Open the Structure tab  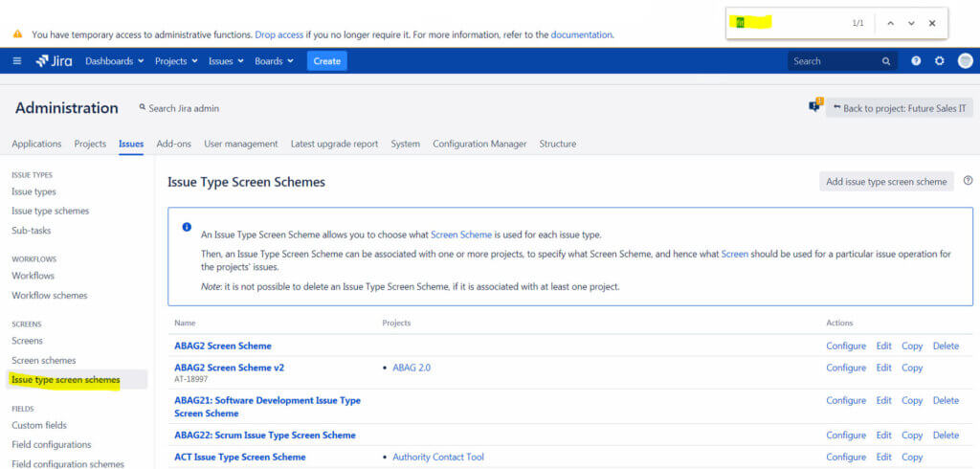(x=558, y=144)
